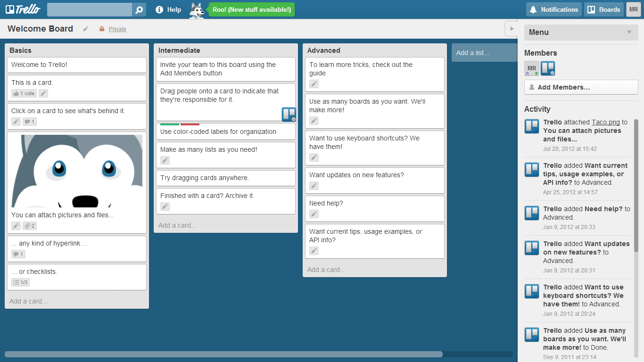This screenshot has height=362, width=644.
Task: Click the Add Members button
Action: coord(581,87)
